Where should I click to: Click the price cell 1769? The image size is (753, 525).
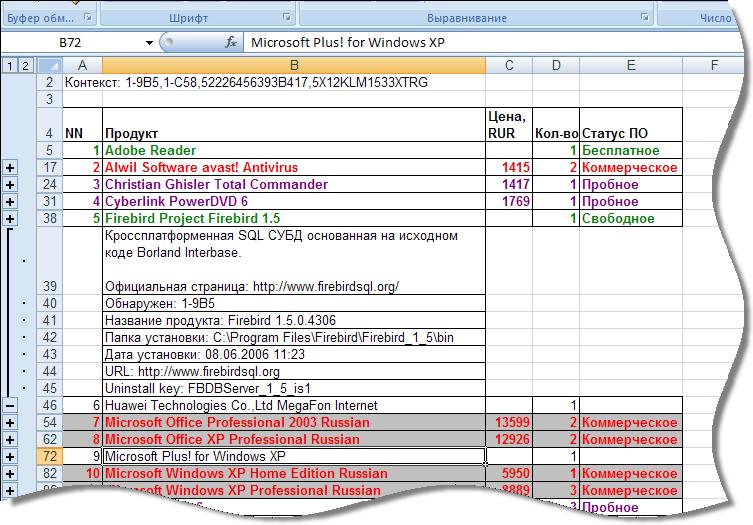509,201
